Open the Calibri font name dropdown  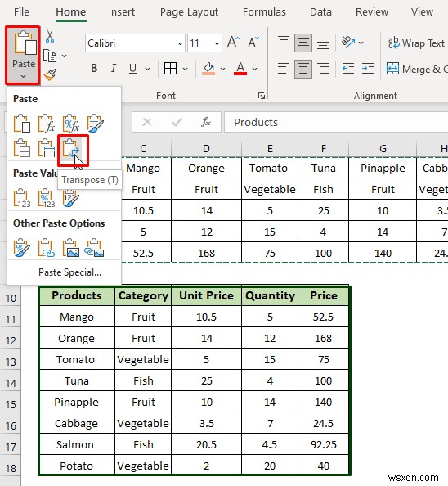tap(180, 43)
